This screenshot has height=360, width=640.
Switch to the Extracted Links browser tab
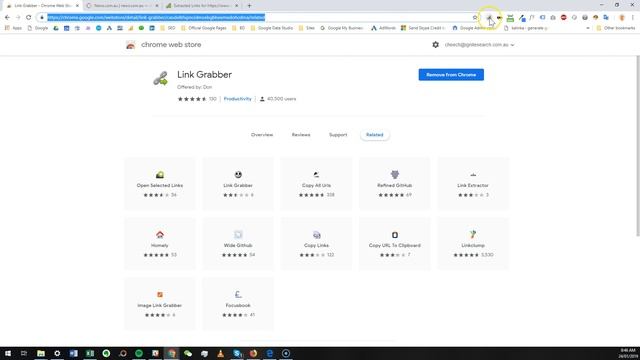pos(202,6)
